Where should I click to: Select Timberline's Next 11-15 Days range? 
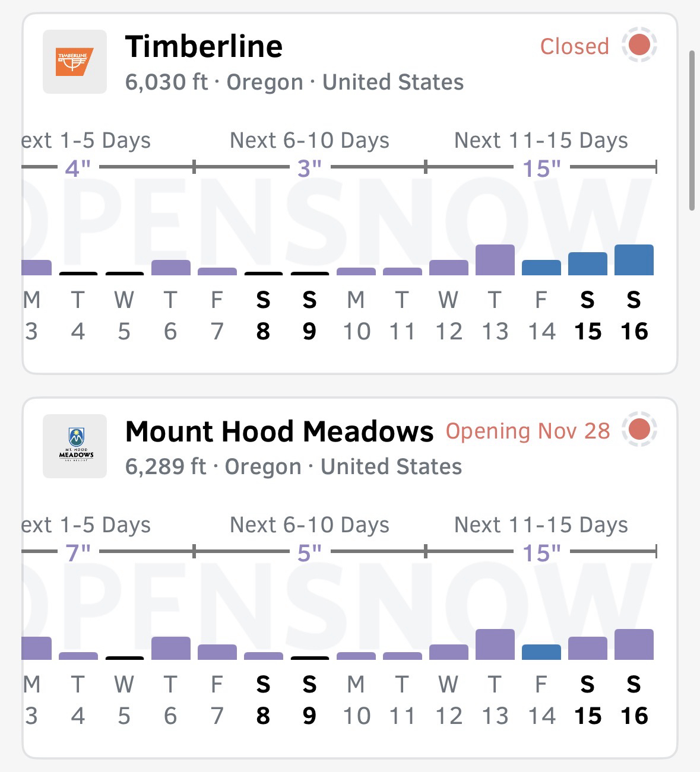[x=541, y=141]
